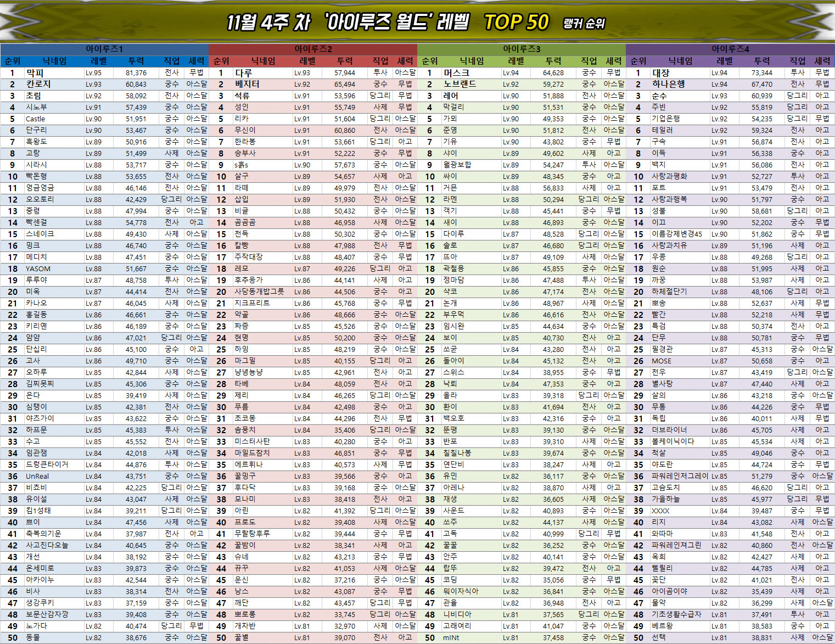Click 투력 column header under 아이루즈2
Viewport: 835px width, 644px height.
(x=345, y=61)
